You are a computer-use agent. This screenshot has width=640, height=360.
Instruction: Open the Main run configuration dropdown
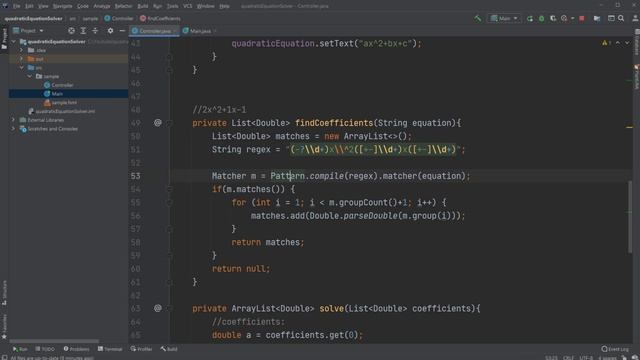504,18
